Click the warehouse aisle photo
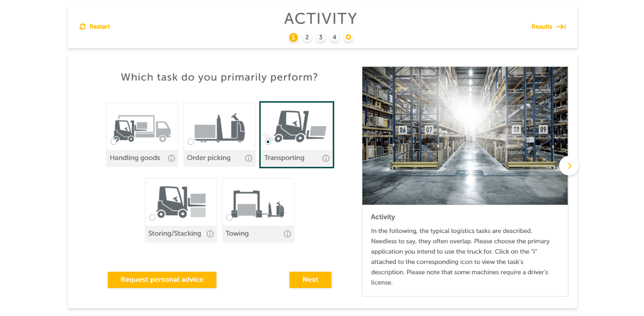 [465, 135]
